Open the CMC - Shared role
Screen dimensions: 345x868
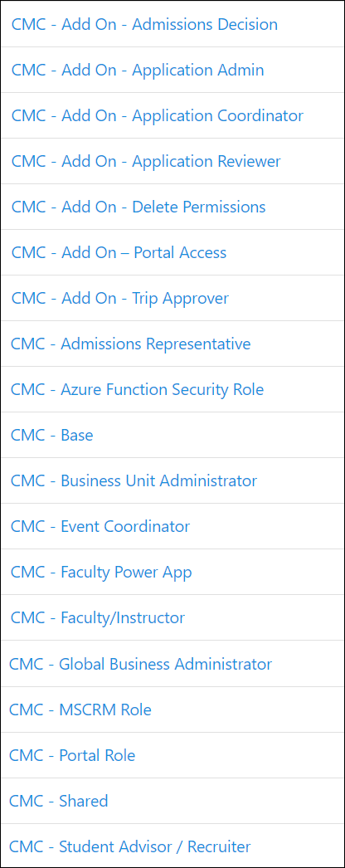(x=59, y=801)
